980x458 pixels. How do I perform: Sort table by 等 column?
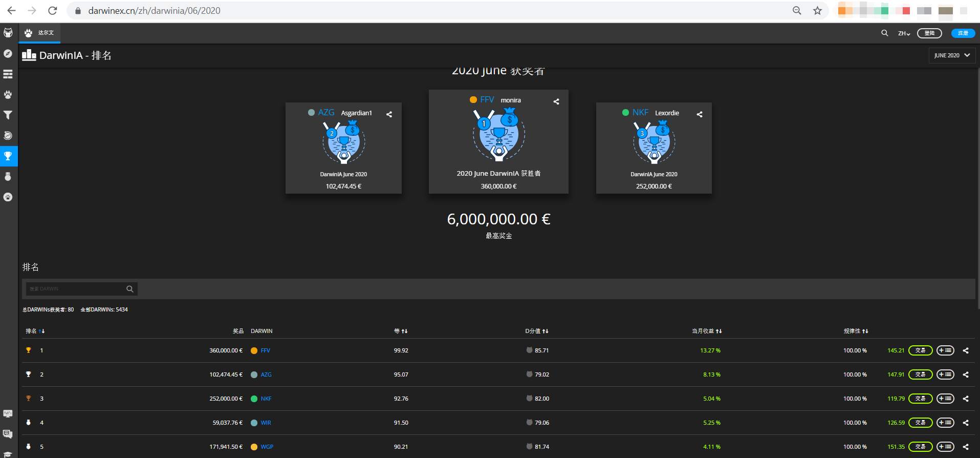(x=401, y=331)
